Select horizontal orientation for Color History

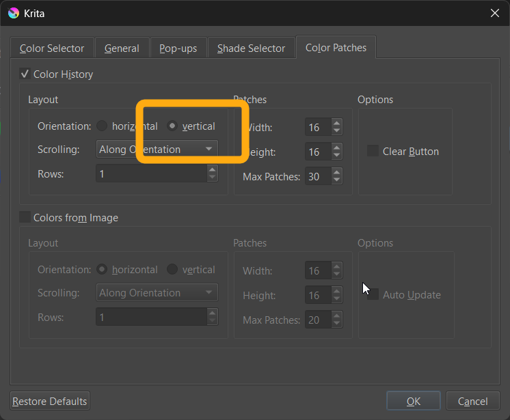[103, 126]
